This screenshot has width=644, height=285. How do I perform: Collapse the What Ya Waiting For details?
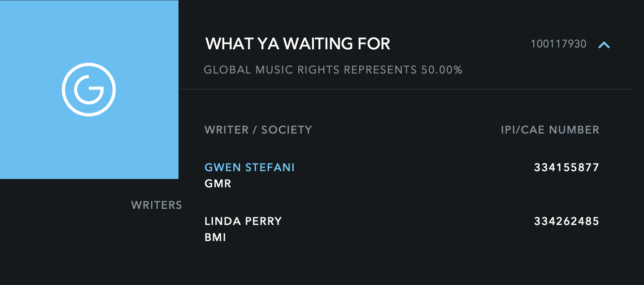pos(604,44)
